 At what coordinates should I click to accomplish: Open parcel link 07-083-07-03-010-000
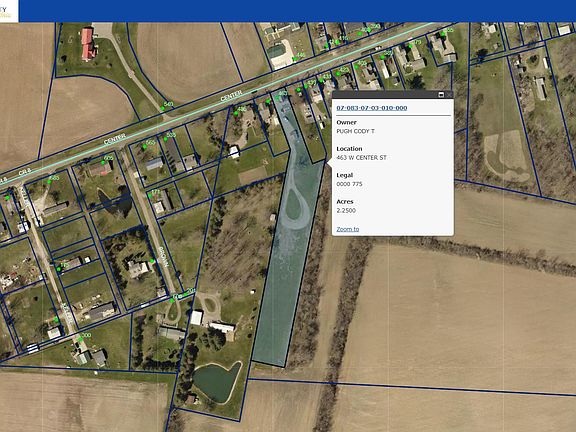pos(372,108)
